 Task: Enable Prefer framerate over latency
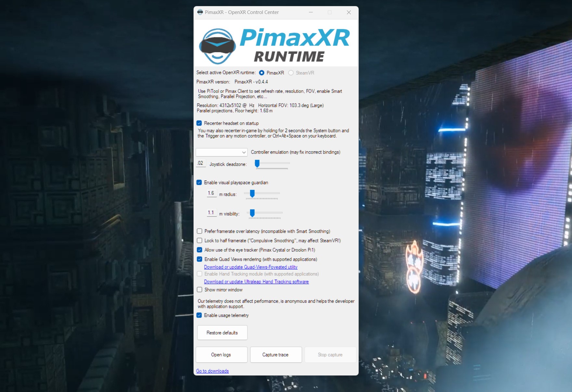pos(199,231)
